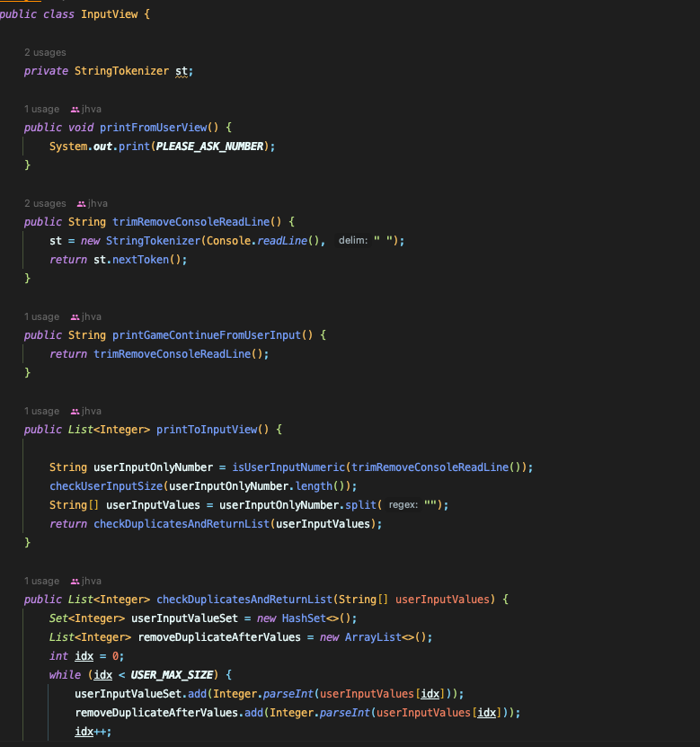
Task: Click the author icon above printToInputView method
Action: click(x=75, y=412)
